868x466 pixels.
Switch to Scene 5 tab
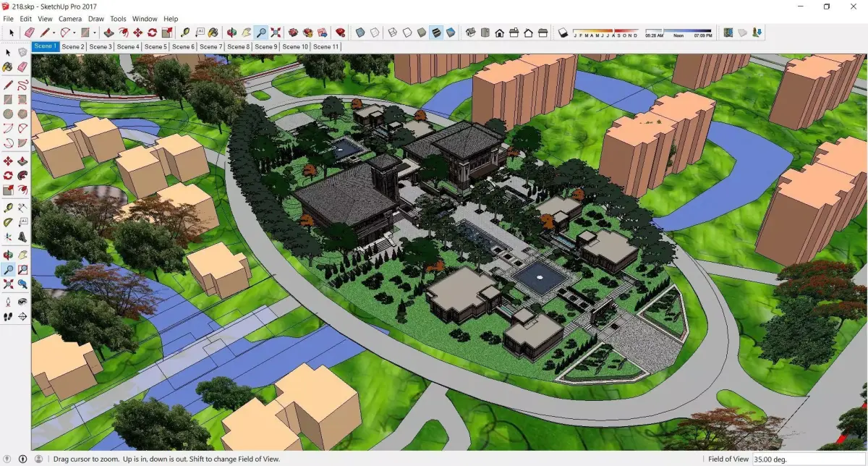(156, 46)
